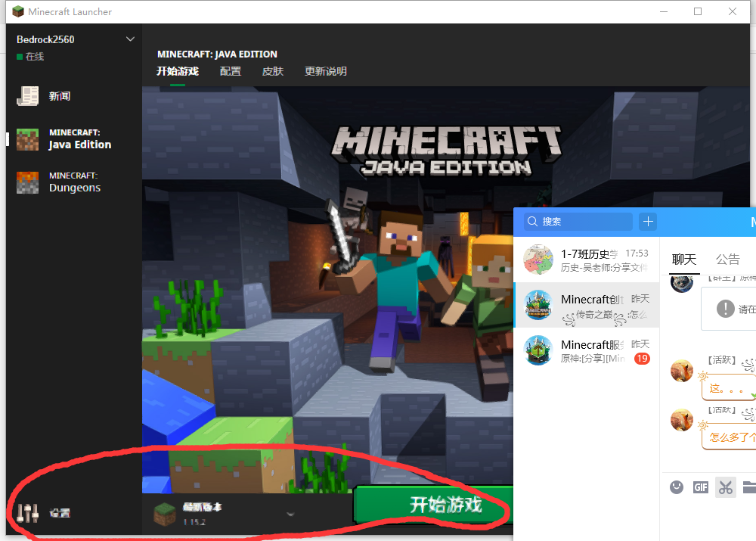Open launcher settings sliders icon

27,513
